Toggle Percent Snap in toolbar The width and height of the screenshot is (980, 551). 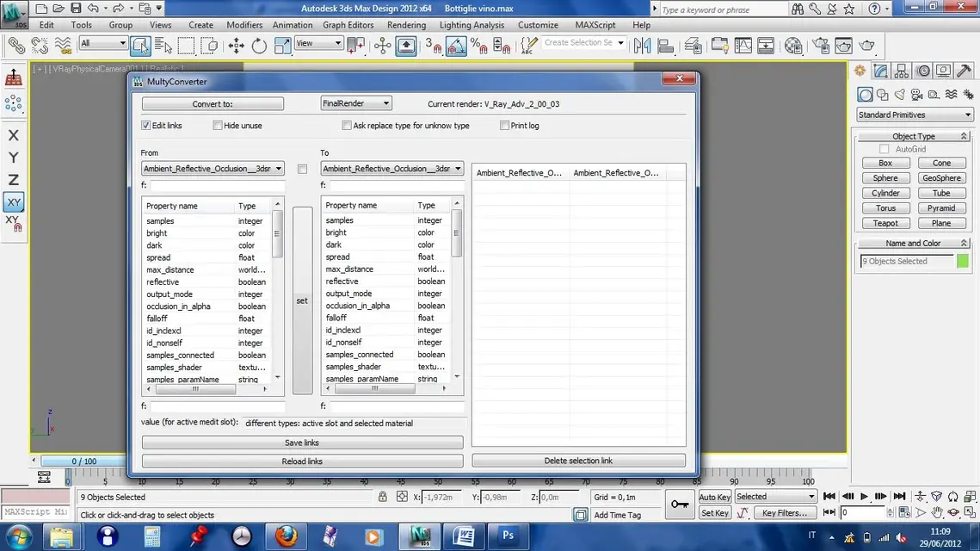click(478, 46)
